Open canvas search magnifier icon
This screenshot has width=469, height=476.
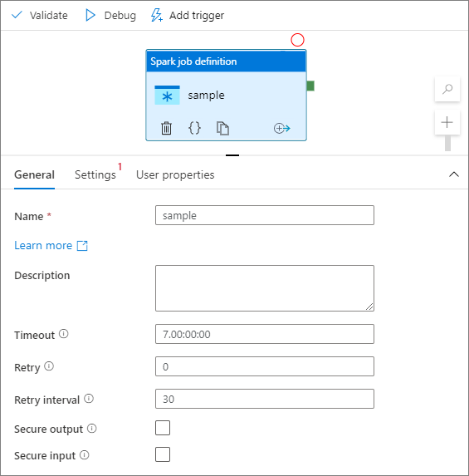pos(447,89)
